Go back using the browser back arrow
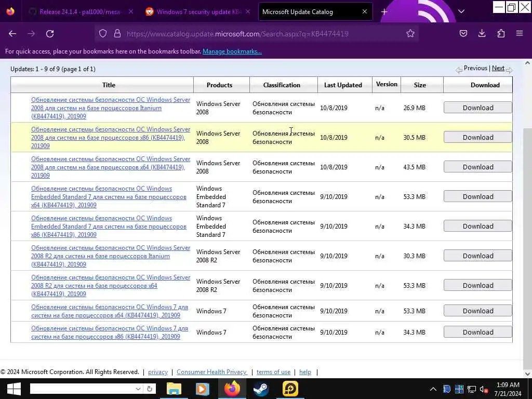Image resolution: width=532 pixels, height=399 pixels. tap(12, 34)
